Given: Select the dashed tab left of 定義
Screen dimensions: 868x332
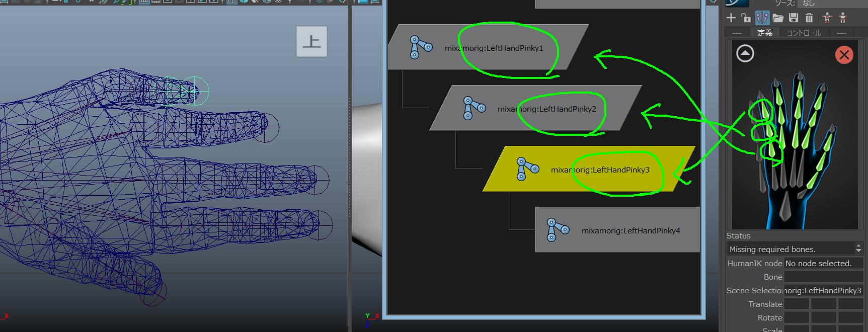Looking at the screenshot, I should 737,33.
